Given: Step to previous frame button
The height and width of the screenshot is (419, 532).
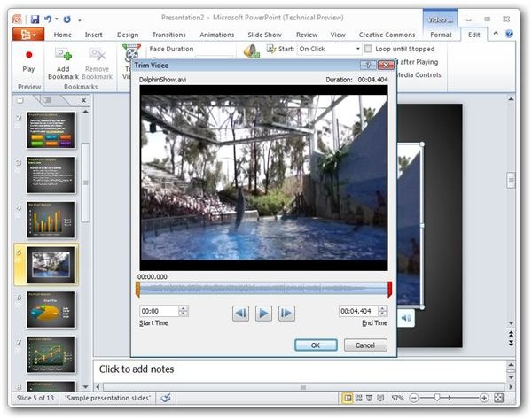Looking at the screenshot, I should point(241,314).
